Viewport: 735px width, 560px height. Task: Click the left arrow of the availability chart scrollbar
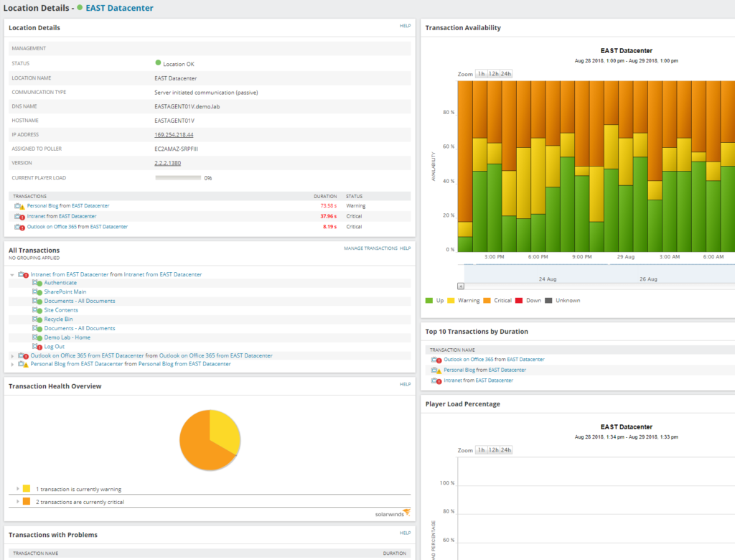(461, 286)
